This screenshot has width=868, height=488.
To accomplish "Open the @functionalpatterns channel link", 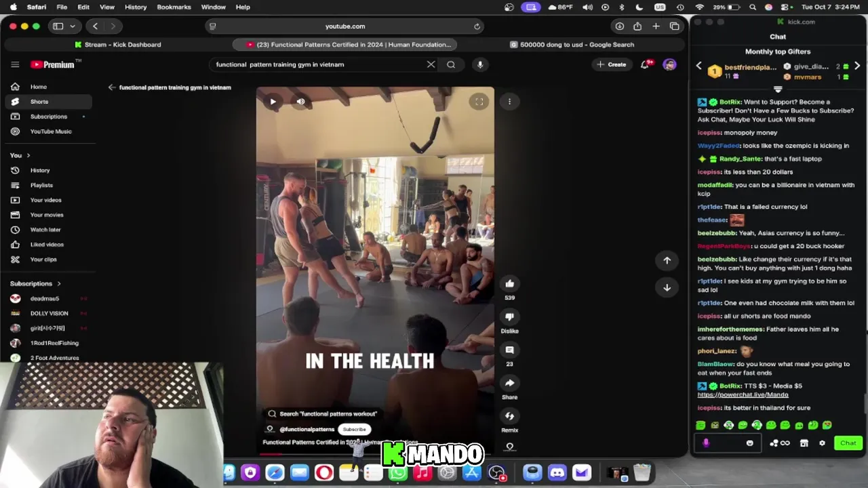I will 307,429.
